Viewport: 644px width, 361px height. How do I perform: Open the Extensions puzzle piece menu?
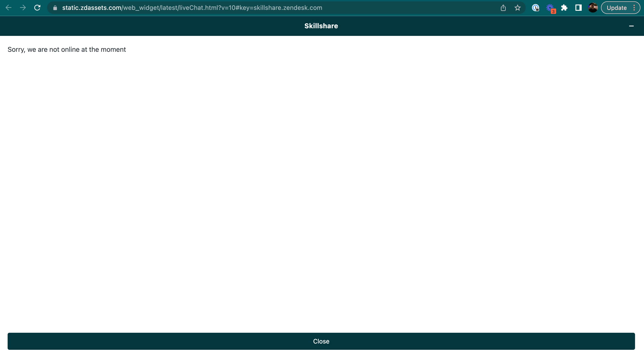click(x=564, y=8)
